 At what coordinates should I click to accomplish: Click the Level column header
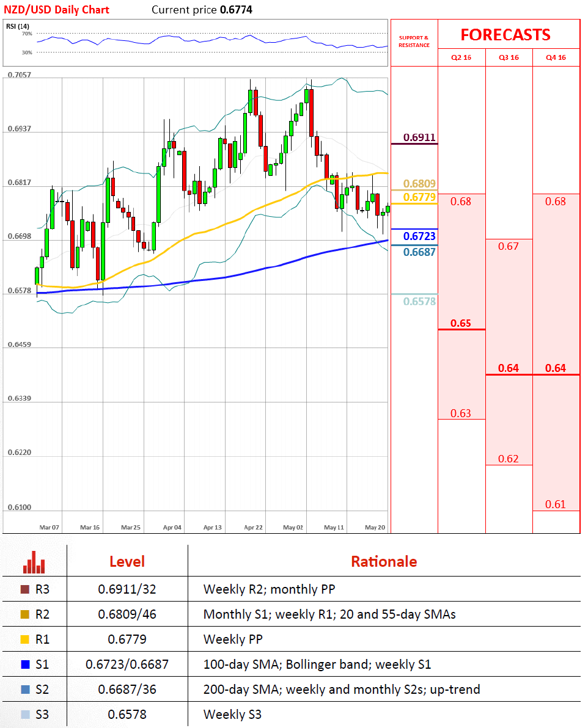pyautogui.click(x=127, y=562)
